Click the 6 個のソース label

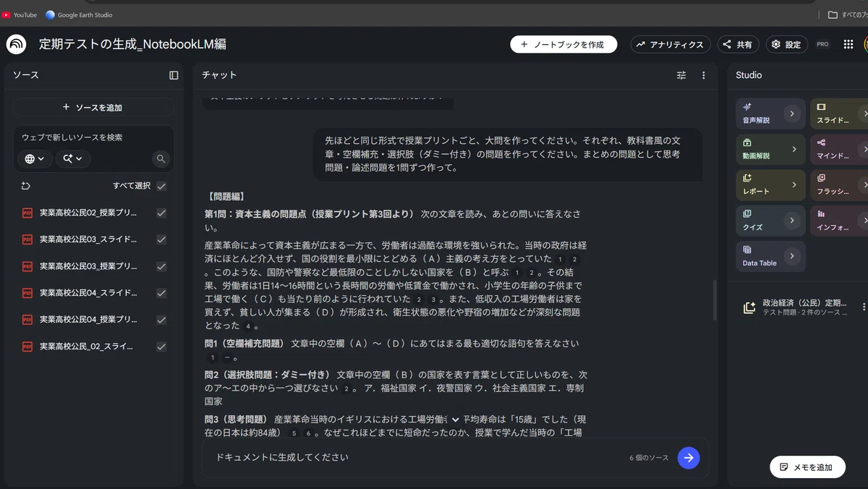click(649, 458)
